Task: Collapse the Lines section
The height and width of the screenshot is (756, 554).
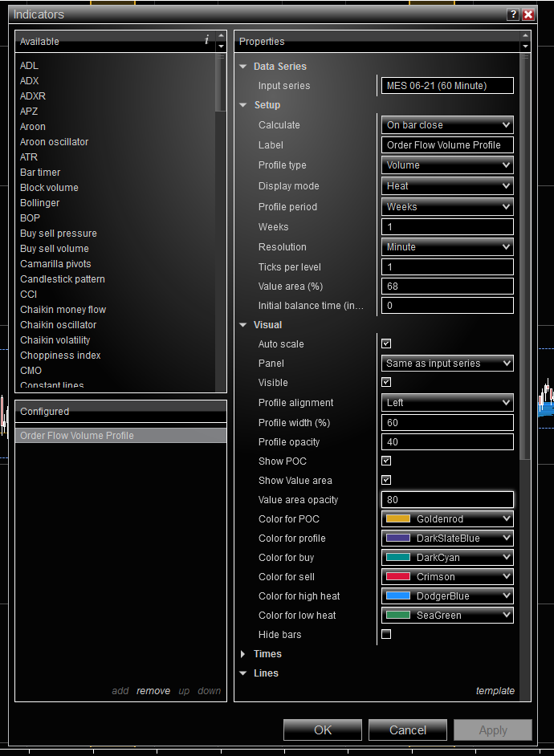Action: click(x=243, y=673)
